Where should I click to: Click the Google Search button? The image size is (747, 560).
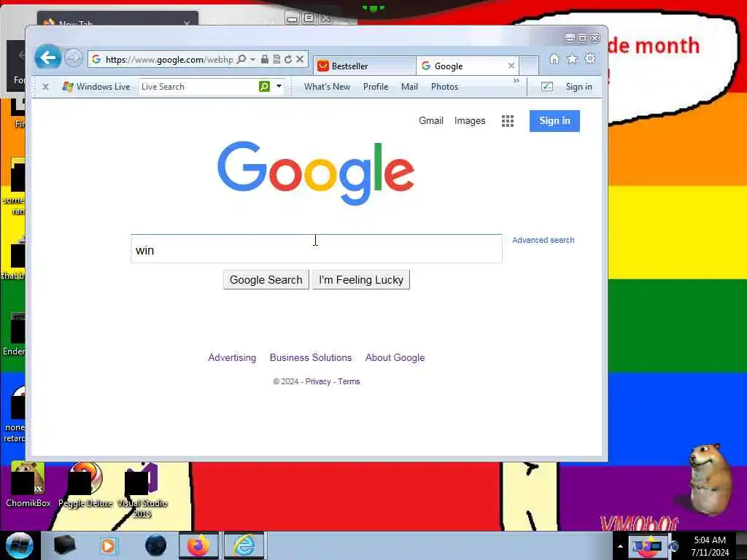266,279
